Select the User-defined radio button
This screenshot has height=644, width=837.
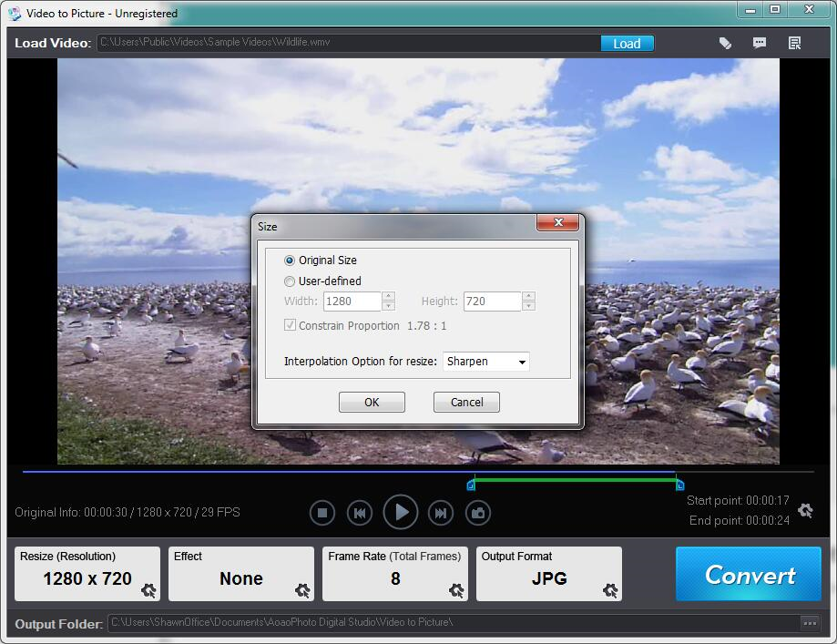[290, 281]
